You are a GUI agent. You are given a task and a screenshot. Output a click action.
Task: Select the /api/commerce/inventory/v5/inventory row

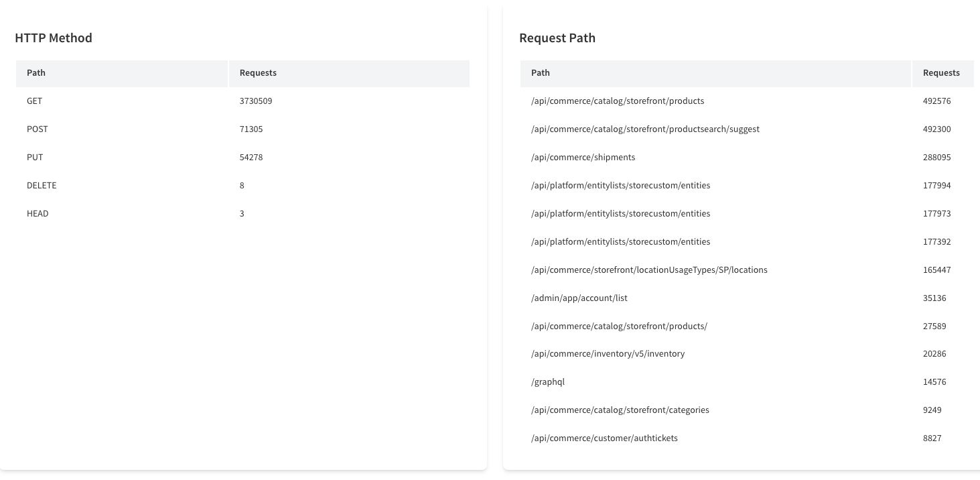pyautogui.click(x=608, y=353)
